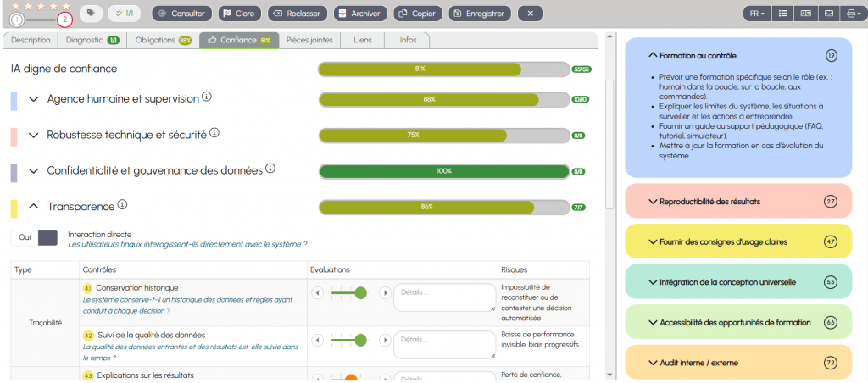Click the tag icon button

point(91,14)
